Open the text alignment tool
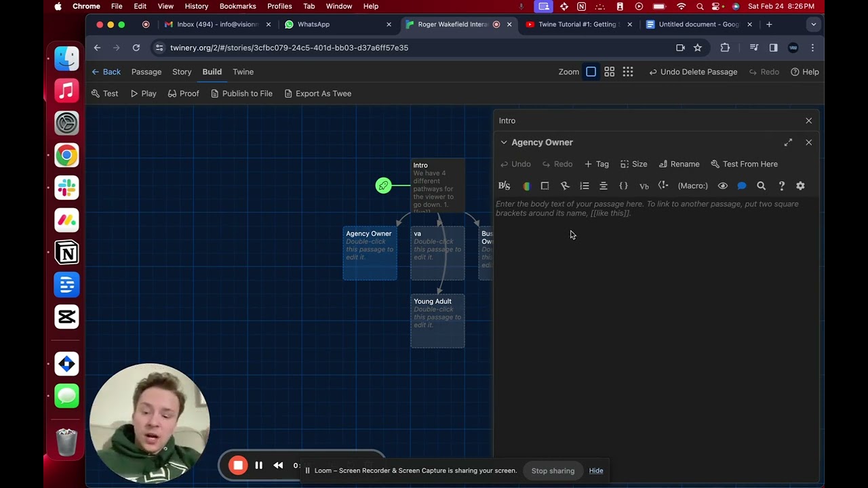This screenshot has height=488, width=868. pos(604,186)
